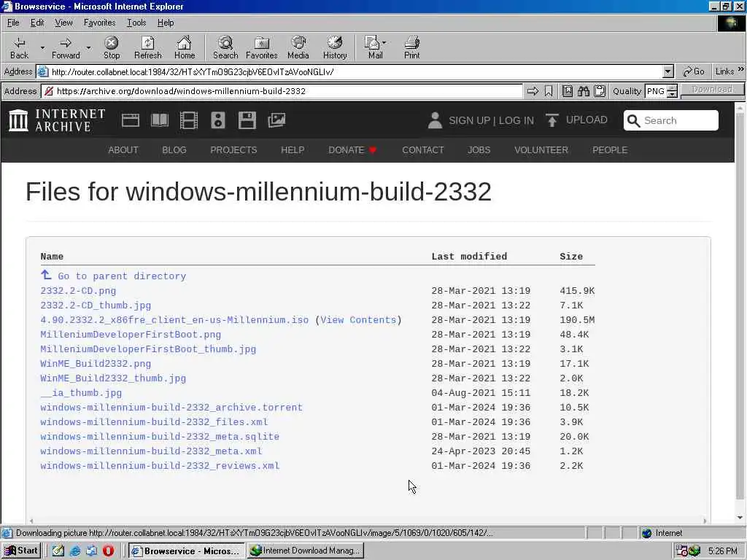Image resolution: width=747 pixels, height=560 pixels.
Task: Open the Tools menu
Action: pyautogui.click(x=136, y=23)
